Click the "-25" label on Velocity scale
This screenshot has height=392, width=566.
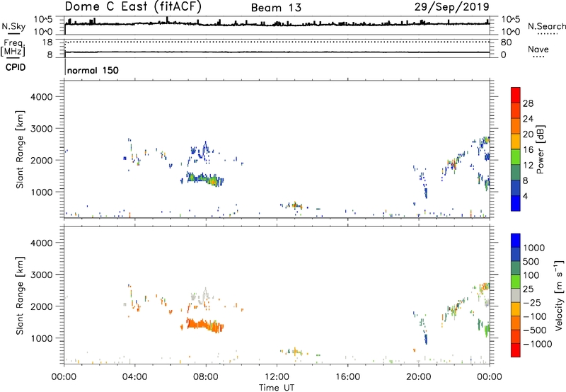click(x=532, y=303)
